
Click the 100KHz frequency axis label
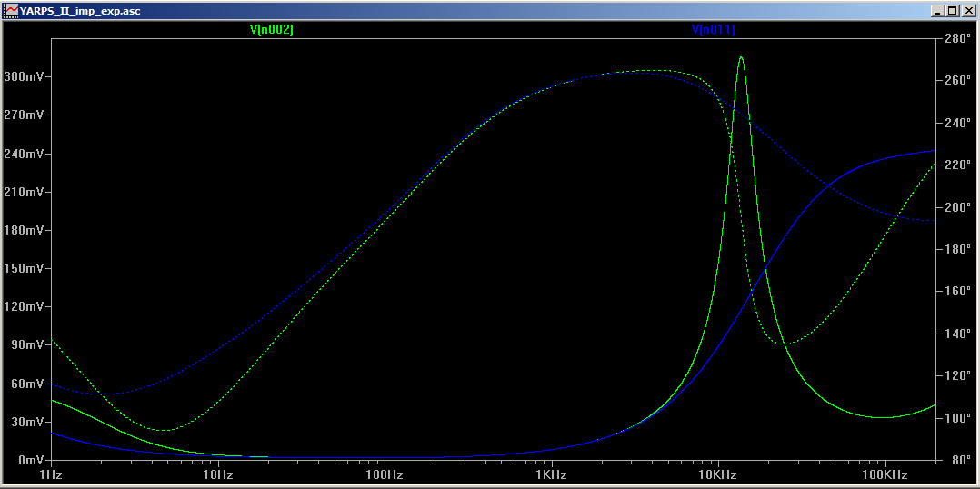pos(885,475)
